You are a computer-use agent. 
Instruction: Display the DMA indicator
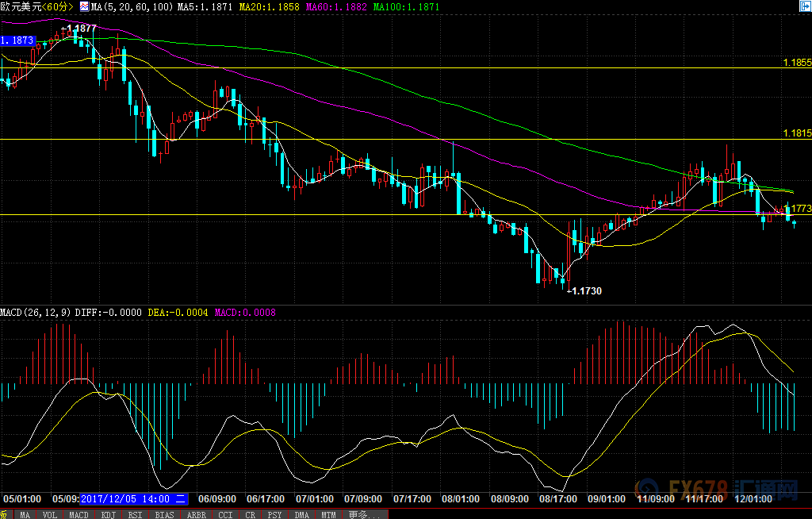click(301, 514)
